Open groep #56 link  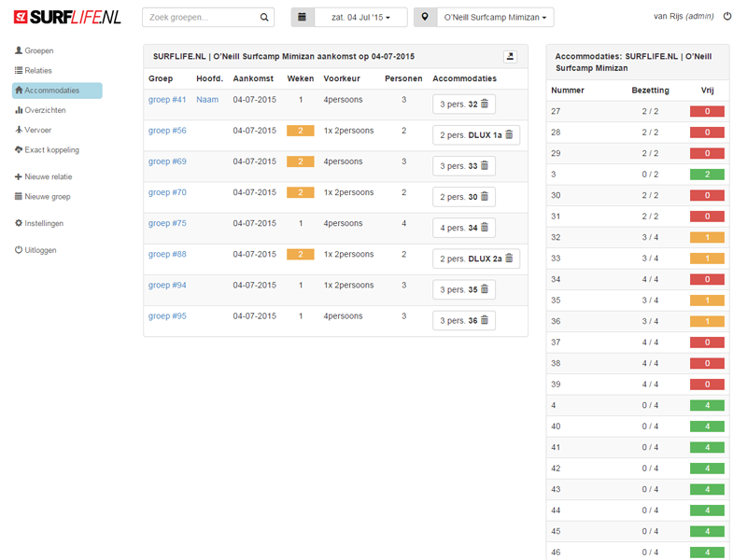point(167,131)
